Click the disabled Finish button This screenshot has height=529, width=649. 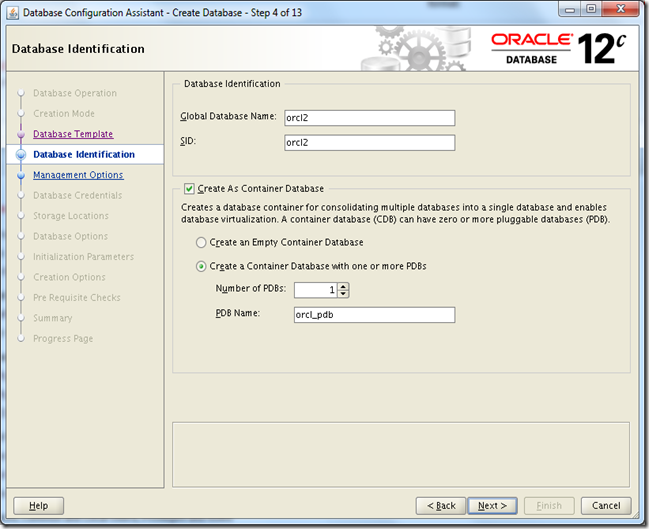pyautogui.click(x=549, y=506)
